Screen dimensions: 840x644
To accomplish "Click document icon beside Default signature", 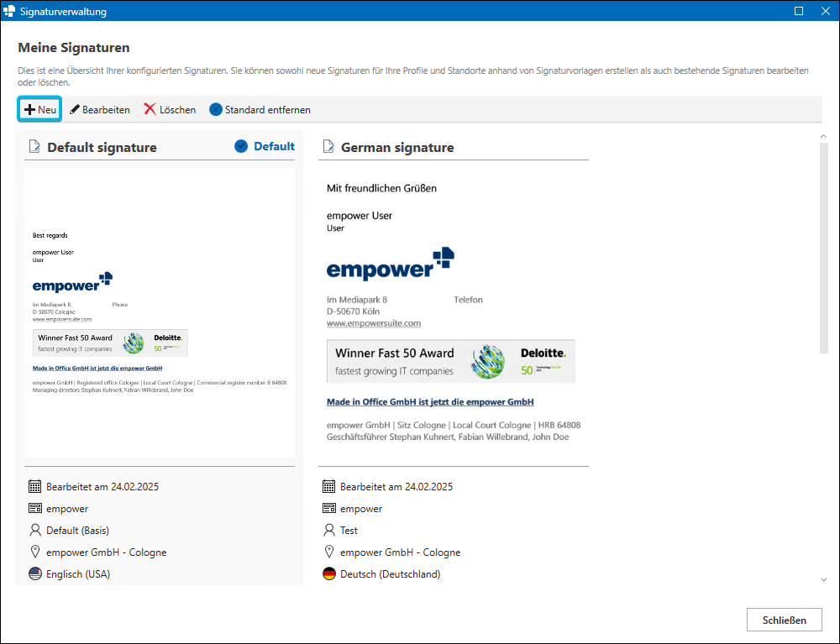I will (x=34, y=146).
